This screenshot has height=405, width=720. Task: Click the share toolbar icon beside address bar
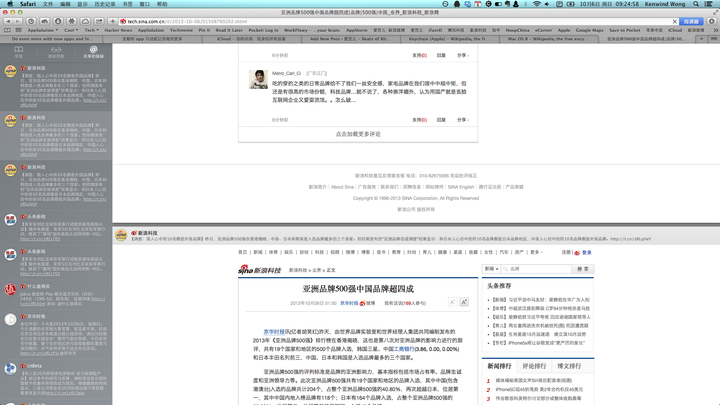tap(99, 21)
